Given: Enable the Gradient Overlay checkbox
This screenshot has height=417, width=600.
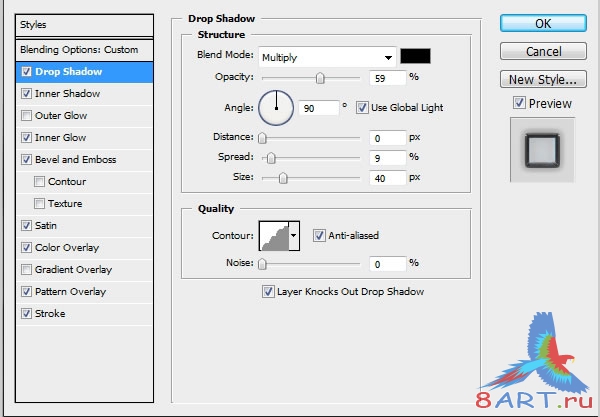Looking at the screenshot, I should pos(26,269).
